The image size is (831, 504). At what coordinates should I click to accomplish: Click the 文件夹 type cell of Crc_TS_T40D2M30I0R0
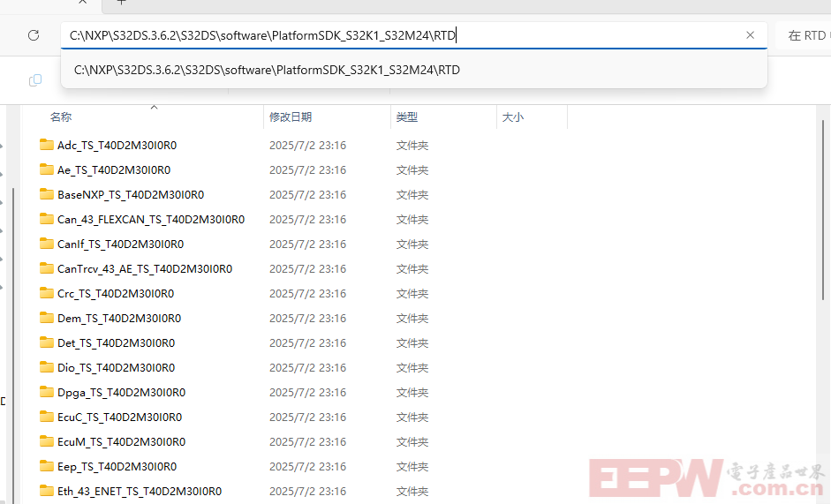point(412,294)
